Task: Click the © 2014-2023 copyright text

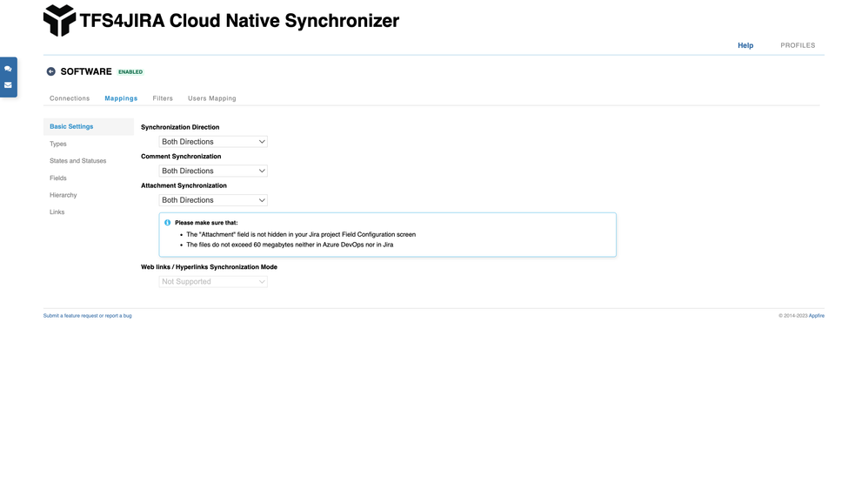Action: tap(793, 316)
